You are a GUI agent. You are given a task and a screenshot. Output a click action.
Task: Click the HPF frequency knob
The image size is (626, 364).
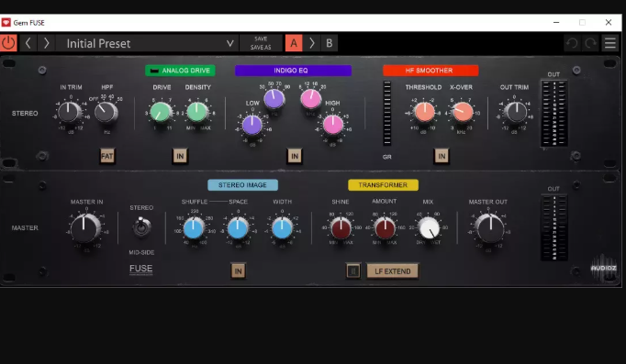tap(106, 112)
